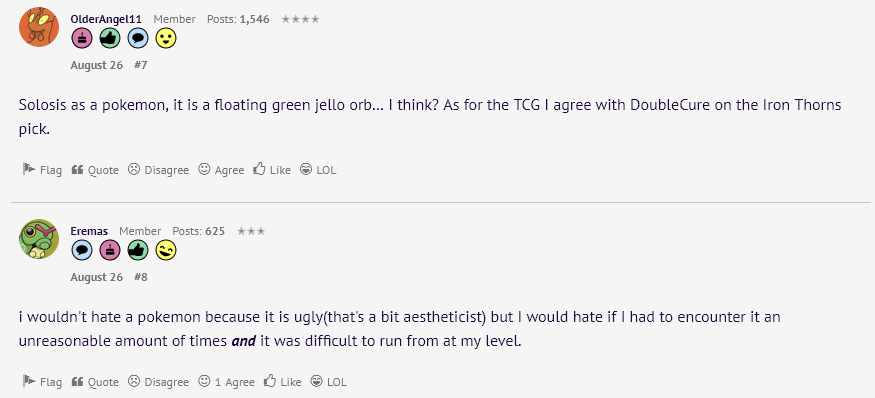Flag post #7 by OlderAngel11
875x398 pixels.
click(42, 170)
